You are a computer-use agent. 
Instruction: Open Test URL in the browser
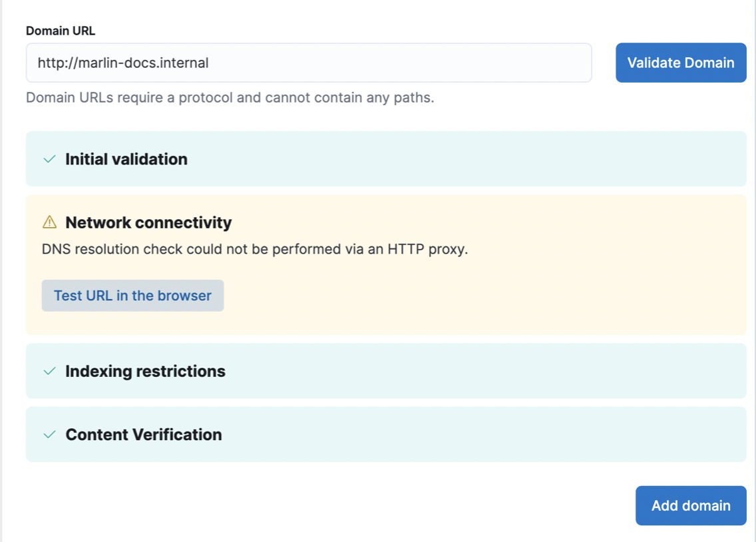click(132, 295)
